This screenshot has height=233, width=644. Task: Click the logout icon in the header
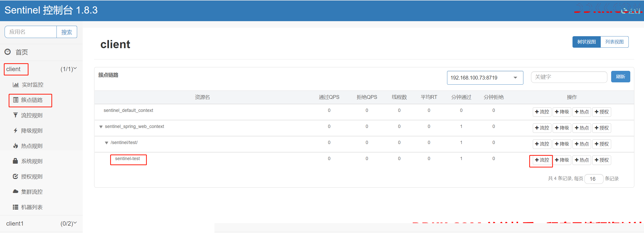(624, 10)
